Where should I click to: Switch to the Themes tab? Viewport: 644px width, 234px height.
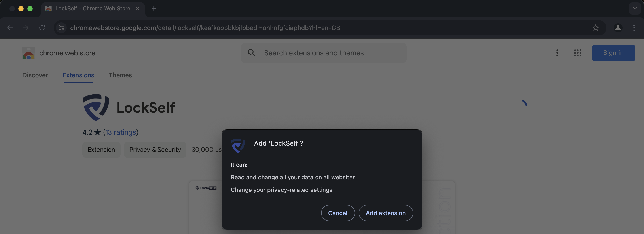(120, 75)
